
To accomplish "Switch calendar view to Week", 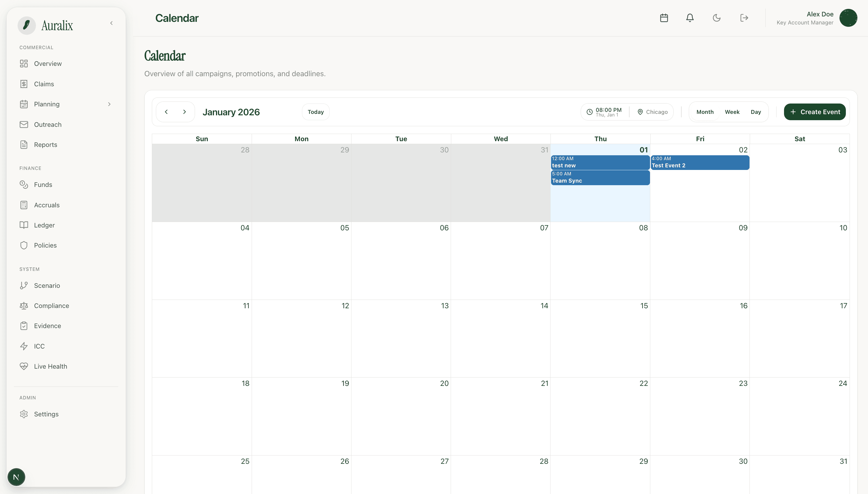I will pyautogui.click(x=732, y=112).
